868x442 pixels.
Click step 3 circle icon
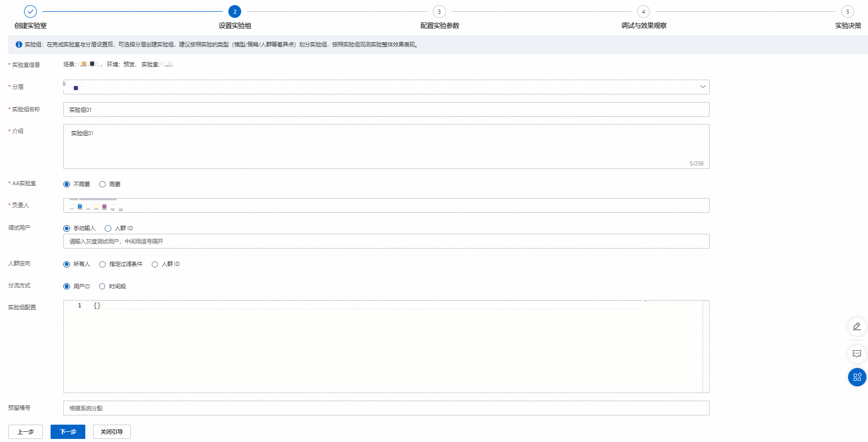pos(439,11)
